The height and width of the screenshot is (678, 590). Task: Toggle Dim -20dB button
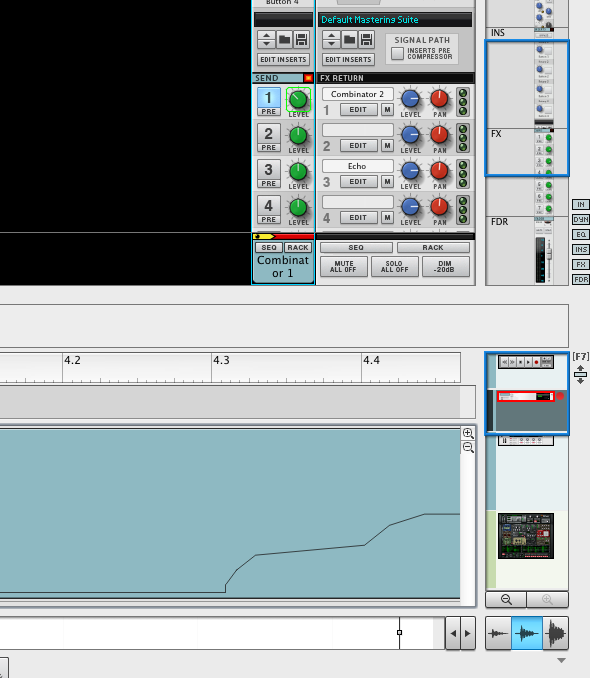pos(446,266)
